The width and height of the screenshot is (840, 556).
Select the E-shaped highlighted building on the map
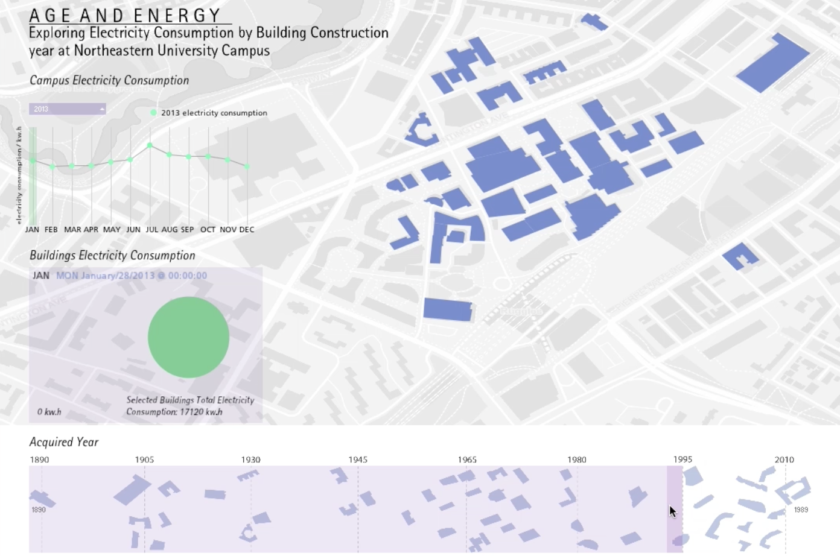pyautogui.click(x=545, y=72)
